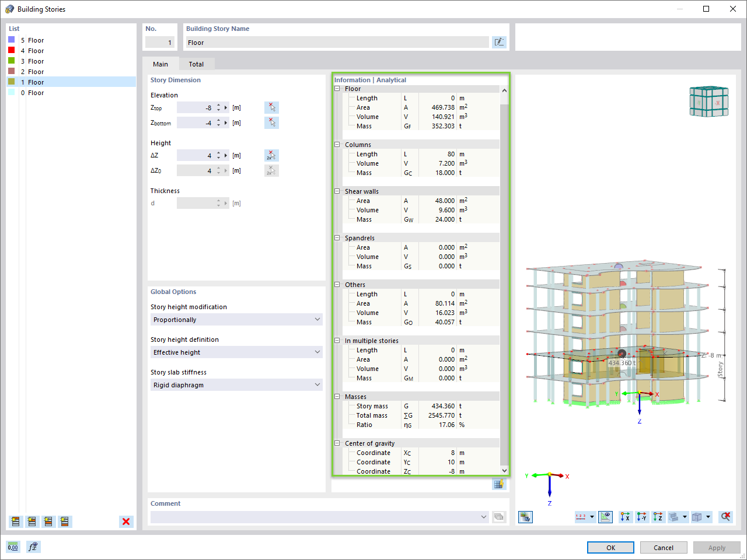Image resolution: width=747 pixels, height=560 pixels.
Task: Set view in -Y direction
Action: pyautogui.click(x=642, y=517)
